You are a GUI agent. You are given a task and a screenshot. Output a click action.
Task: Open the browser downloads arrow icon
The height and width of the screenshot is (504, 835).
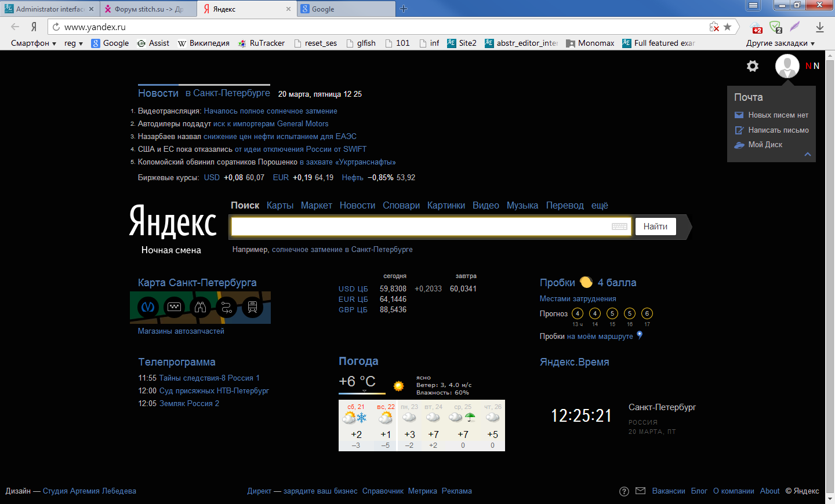point(819,27)
